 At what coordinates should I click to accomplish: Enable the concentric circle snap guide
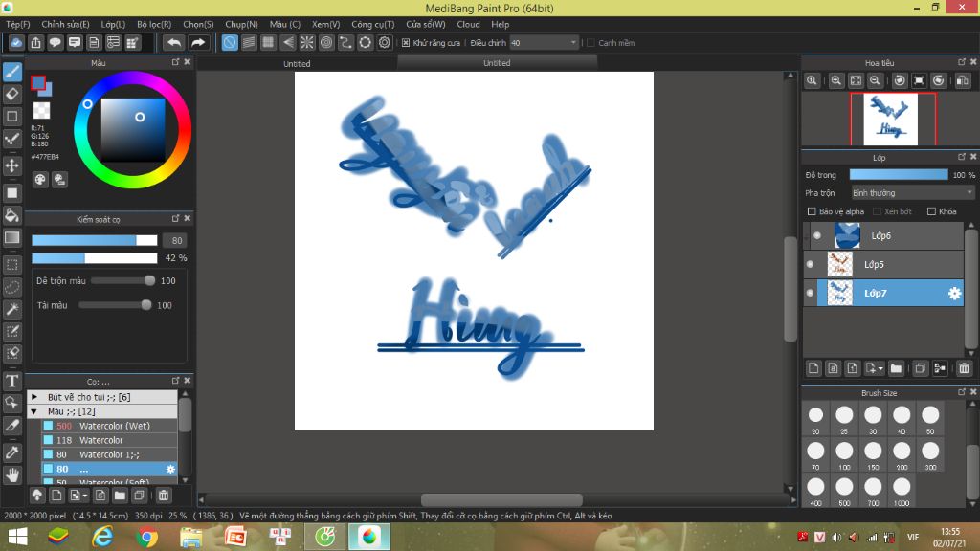click(326, 42)
